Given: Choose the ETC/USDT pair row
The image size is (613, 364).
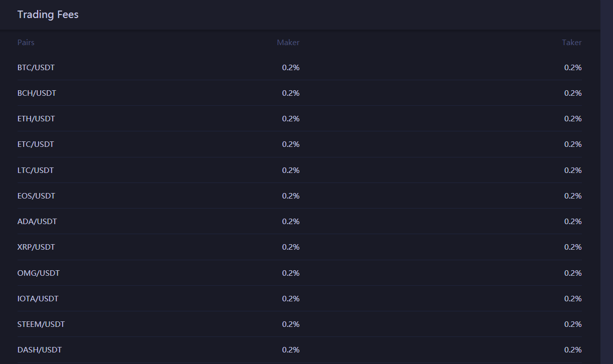Looking at the screenshot, I should tap(299, 144).
